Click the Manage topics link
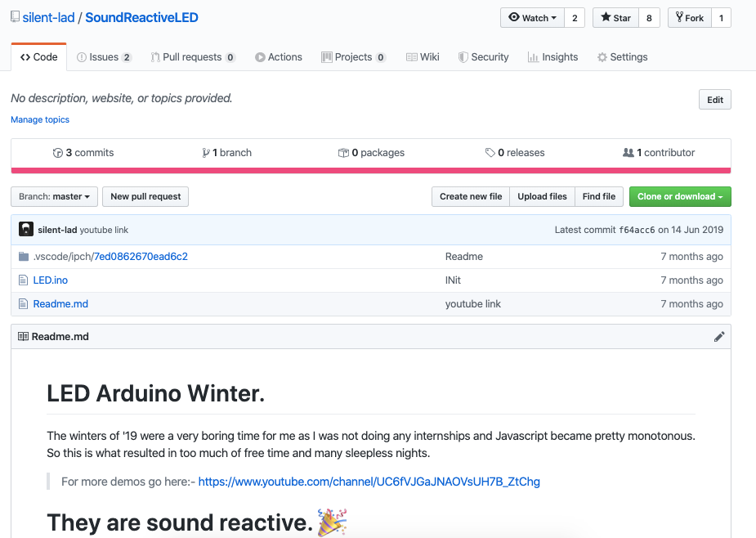 [40, 119]
